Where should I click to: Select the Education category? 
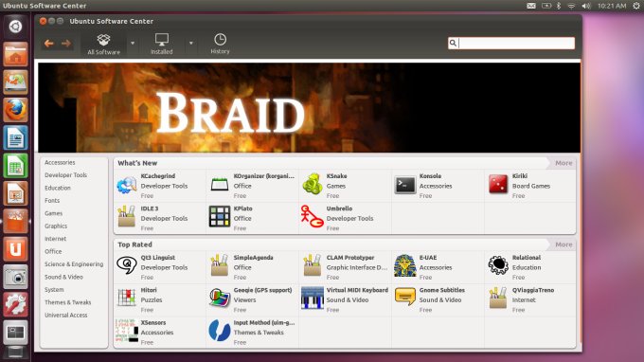click(58, 188)
